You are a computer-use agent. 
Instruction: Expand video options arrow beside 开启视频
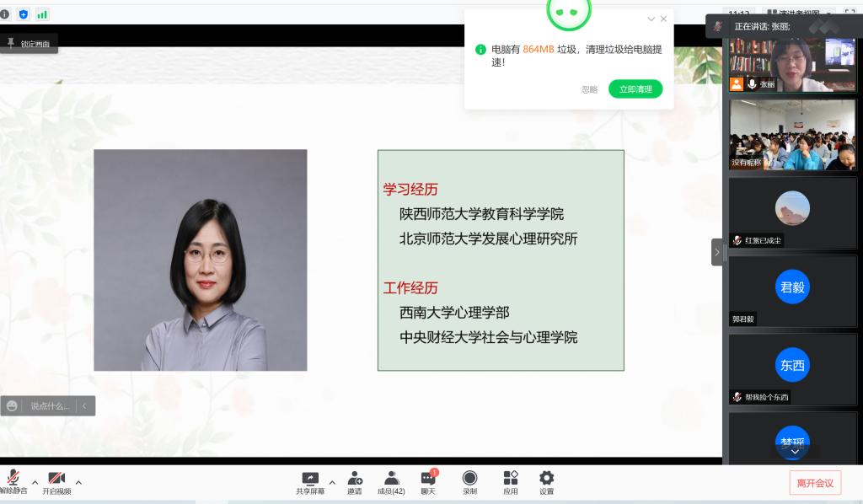(x=78, y=483)
